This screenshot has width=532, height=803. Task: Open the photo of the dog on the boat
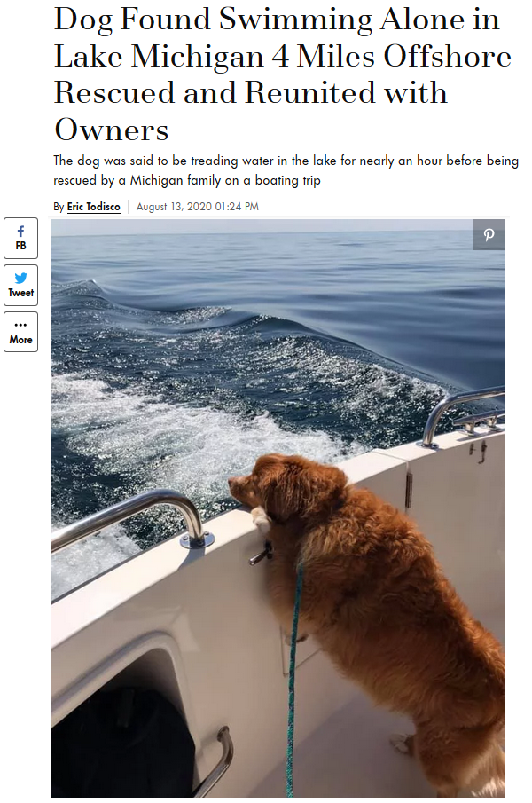click(x=278, y=508)
